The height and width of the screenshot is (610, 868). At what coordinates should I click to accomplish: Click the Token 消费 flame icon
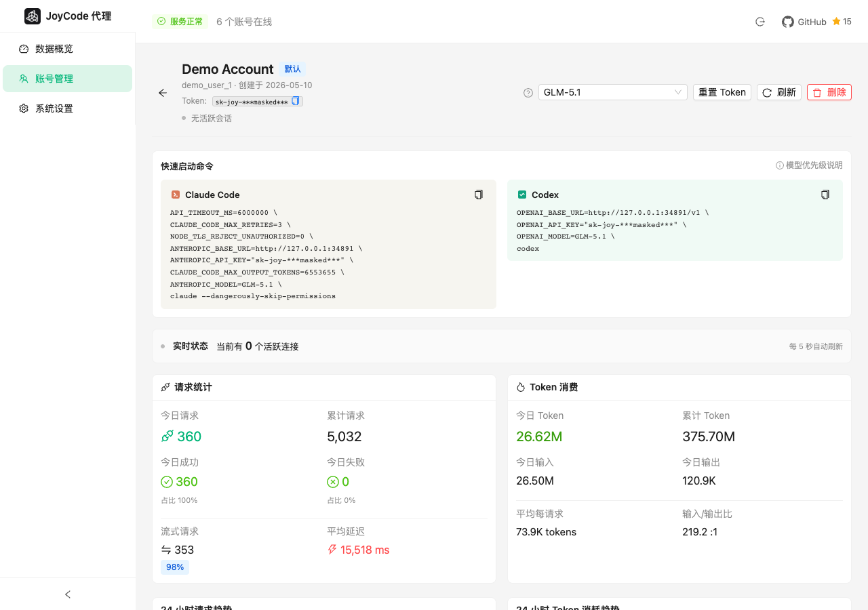click(x=521, y=387)
